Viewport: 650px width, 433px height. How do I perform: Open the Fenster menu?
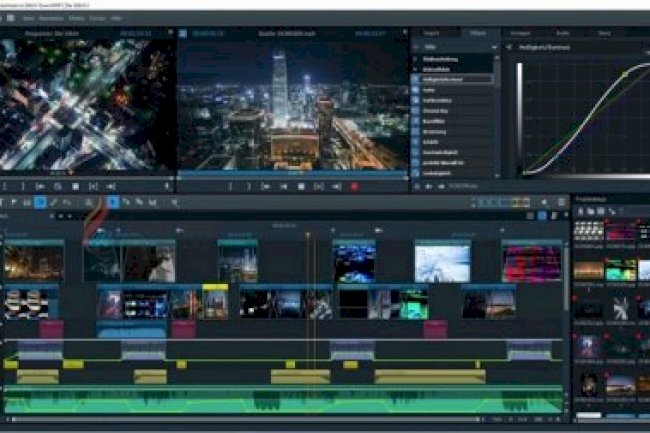[97, 19]
